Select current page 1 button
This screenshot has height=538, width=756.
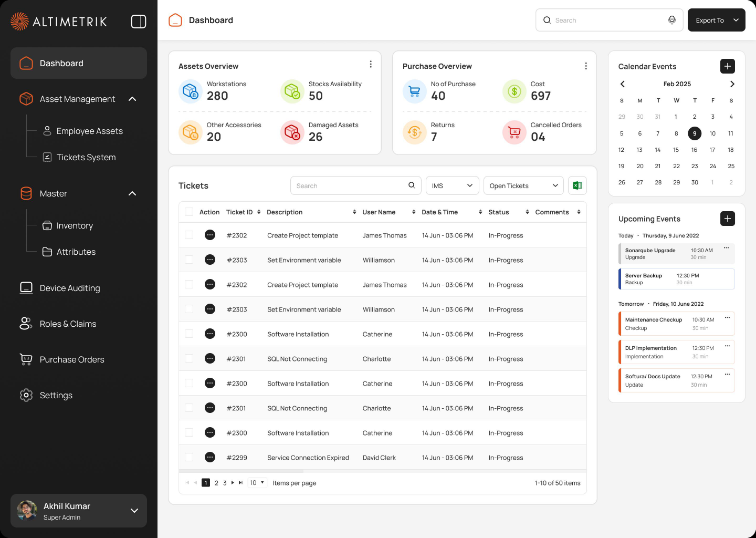[206, 483]
